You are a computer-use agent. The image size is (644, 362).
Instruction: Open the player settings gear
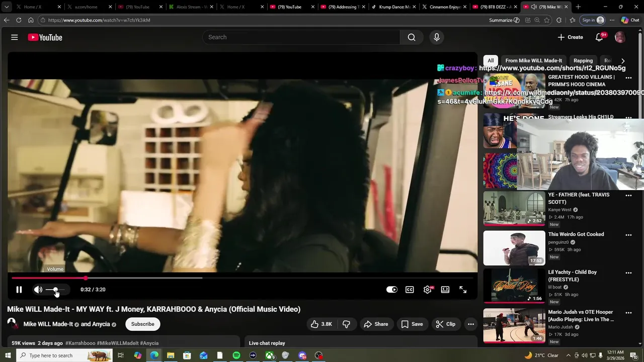click(x=428, y=290)
